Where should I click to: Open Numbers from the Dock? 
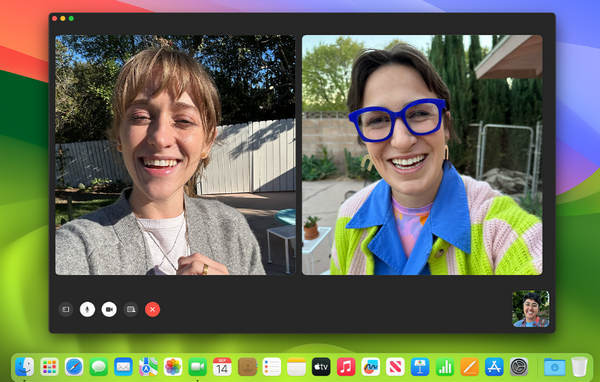point(445,367)
